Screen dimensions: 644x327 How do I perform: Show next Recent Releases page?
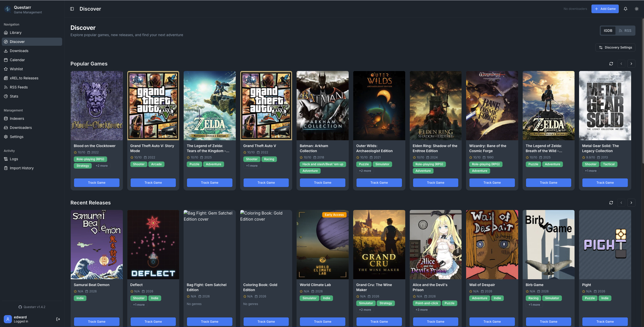(631, 203)
